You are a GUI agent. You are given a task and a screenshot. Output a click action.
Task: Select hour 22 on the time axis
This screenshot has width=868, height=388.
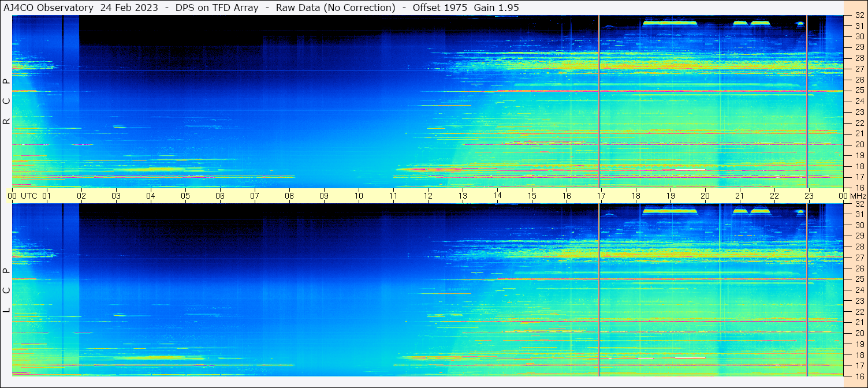pos(774,196)
